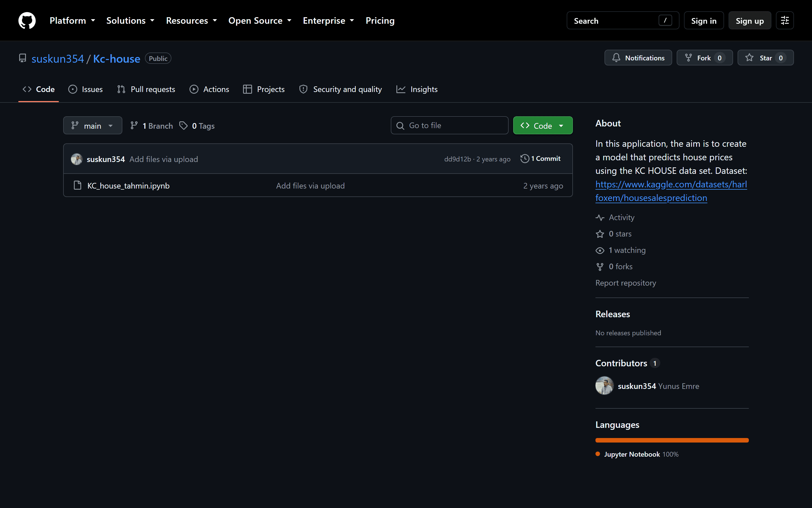Click the Report repository link

(x=626, y=283)
